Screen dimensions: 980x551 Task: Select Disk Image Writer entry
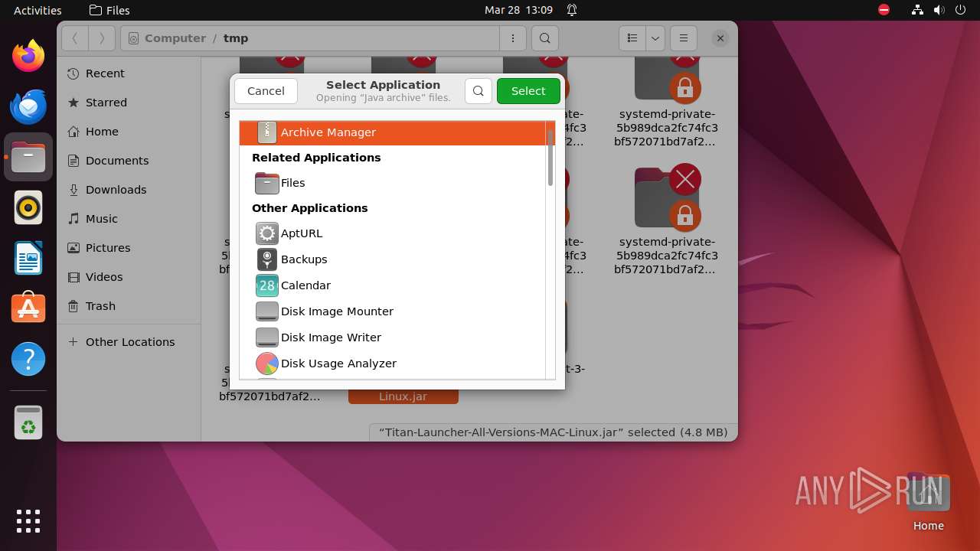click(393, 337)
